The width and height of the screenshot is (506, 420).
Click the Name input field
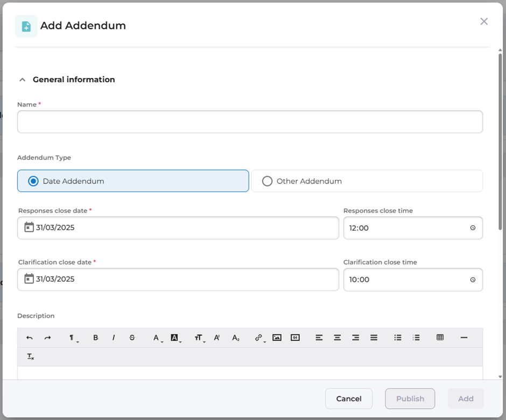250,122
